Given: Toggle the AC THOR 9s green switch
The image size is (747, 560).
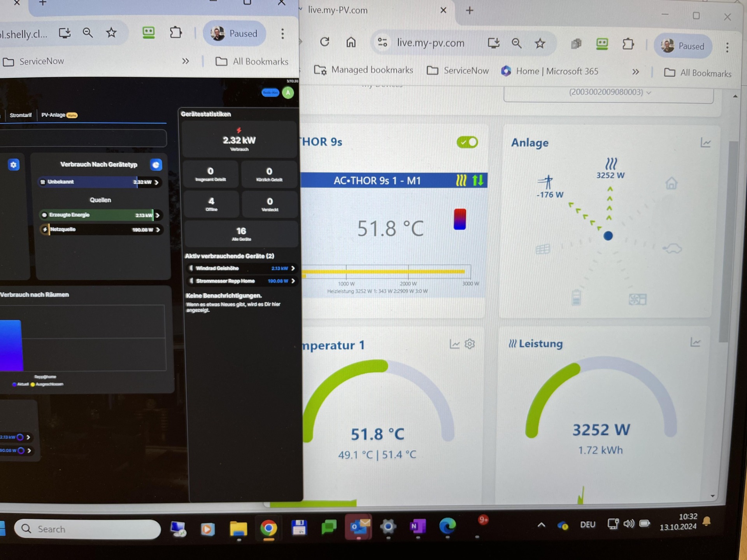Looking at the screenshot, I should tap(467, 142).
